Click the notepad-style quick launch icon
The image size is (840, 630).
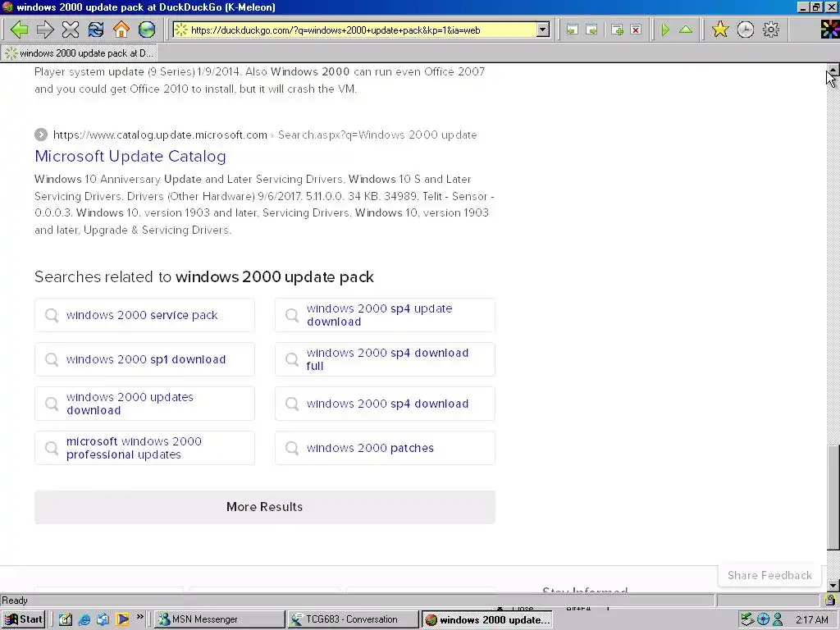(66, 619)
